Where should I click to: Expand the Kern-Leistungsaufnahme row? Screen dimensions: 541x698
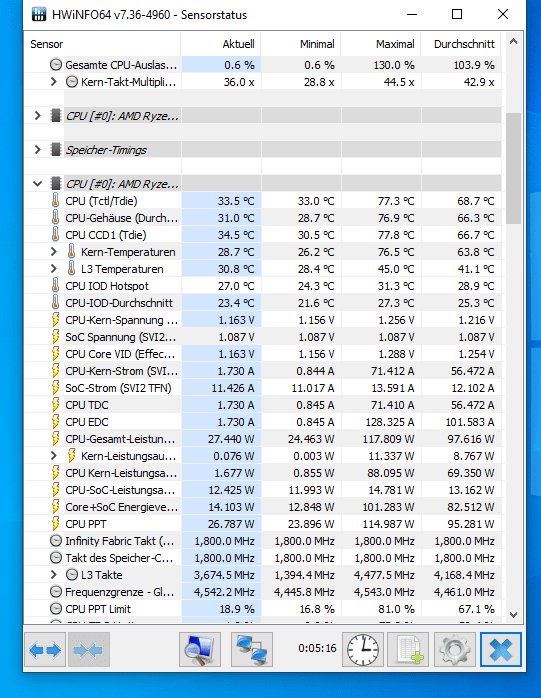click(53, 456)
